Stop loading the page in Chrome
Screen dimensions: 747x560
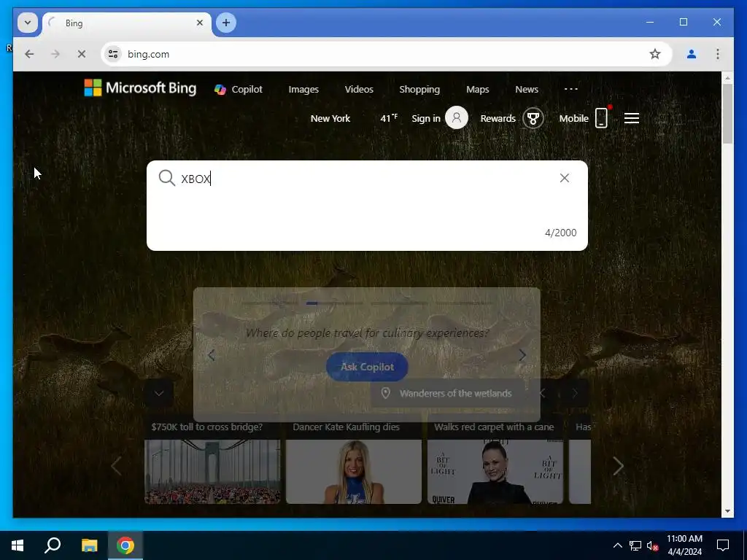82,54
